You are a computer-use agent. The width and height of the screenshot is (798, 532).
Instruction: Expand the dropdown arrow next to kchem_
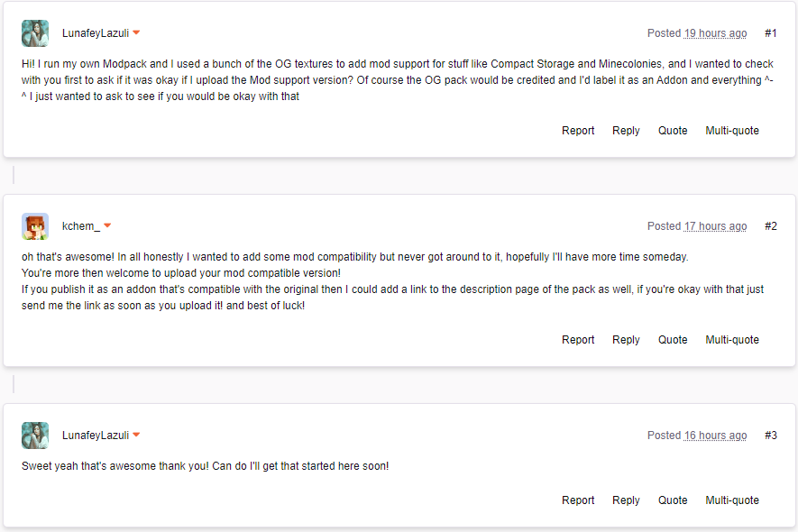[107, 226]
